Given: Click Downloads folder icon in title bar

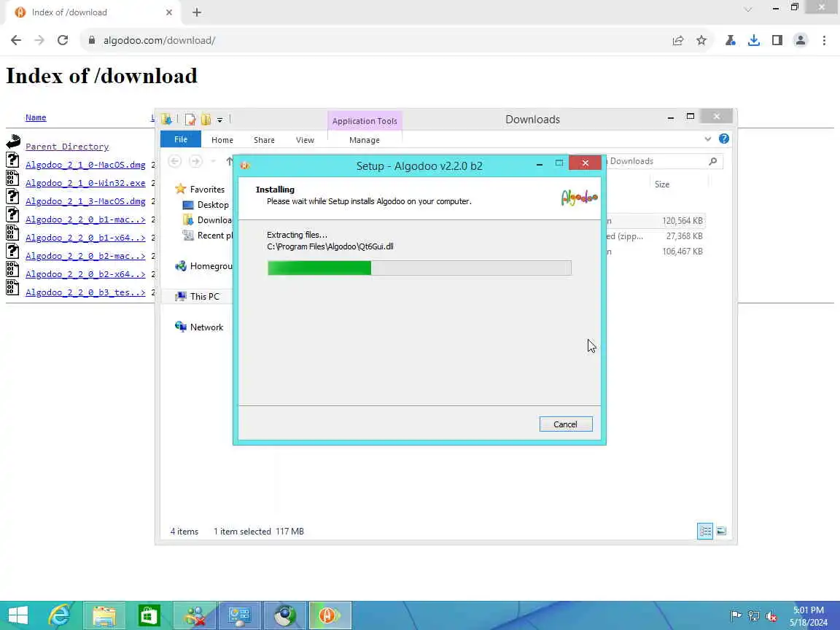Looking at the screenshot, I should pos(166,119).
